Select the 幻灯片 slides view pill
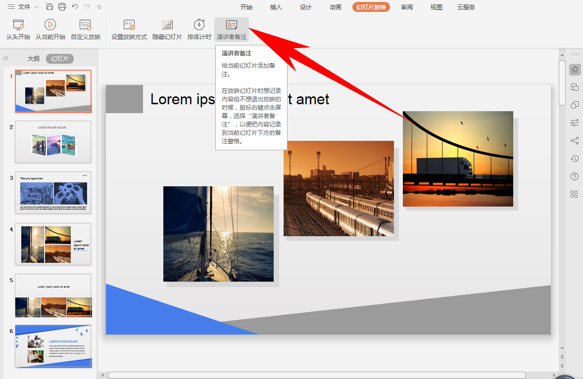 (60, 59)
